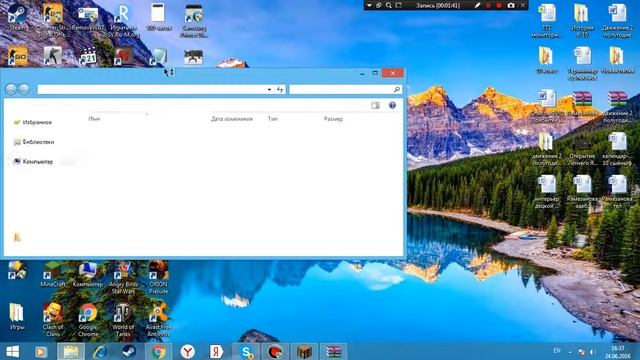Click the screenshot camera in recorder toolbar
The width and height of the screenshot is (640, 360).
(511, 5)
